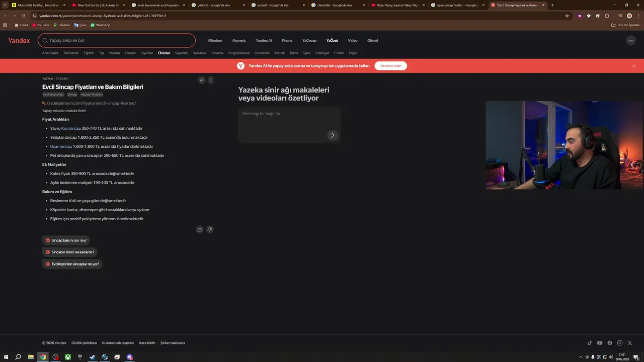Open the Chrome profile avatar
The width and height of the screenshot is (644, 362).
[629, 16]
